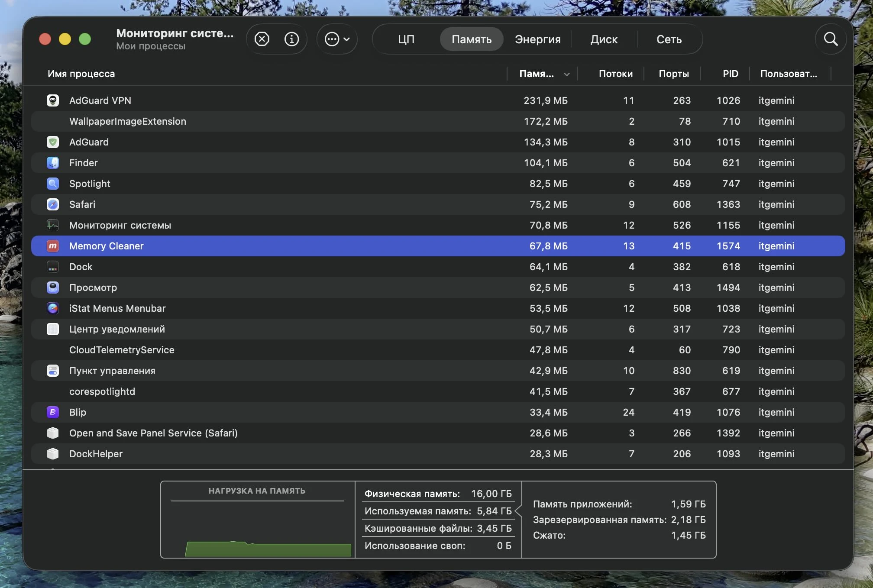Click the AdGuard process name

pos(89,142)
